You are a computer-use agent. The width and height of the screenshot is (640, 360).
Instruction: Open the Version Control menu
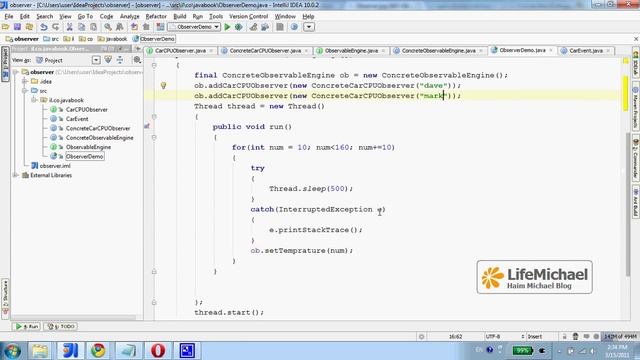tap(248, 16)
